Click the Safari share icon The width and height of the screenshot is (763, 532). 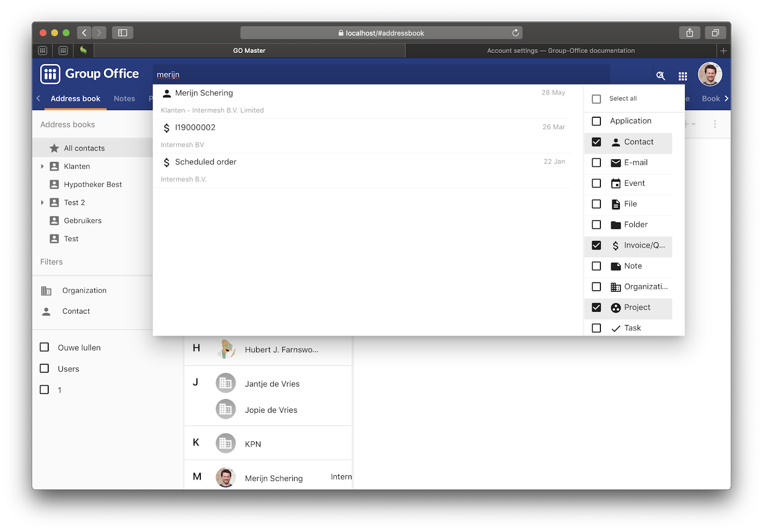[690, 33]
